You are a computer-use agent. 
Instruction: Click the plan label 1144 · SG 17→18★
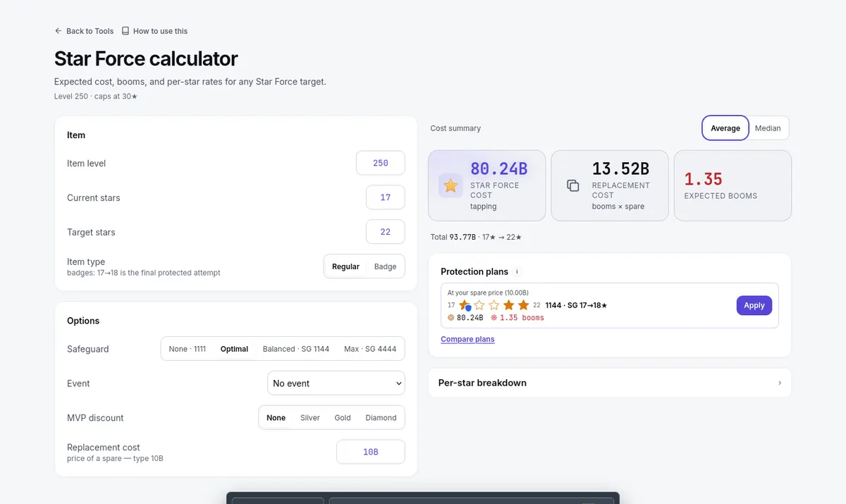(x=577, y=305)
